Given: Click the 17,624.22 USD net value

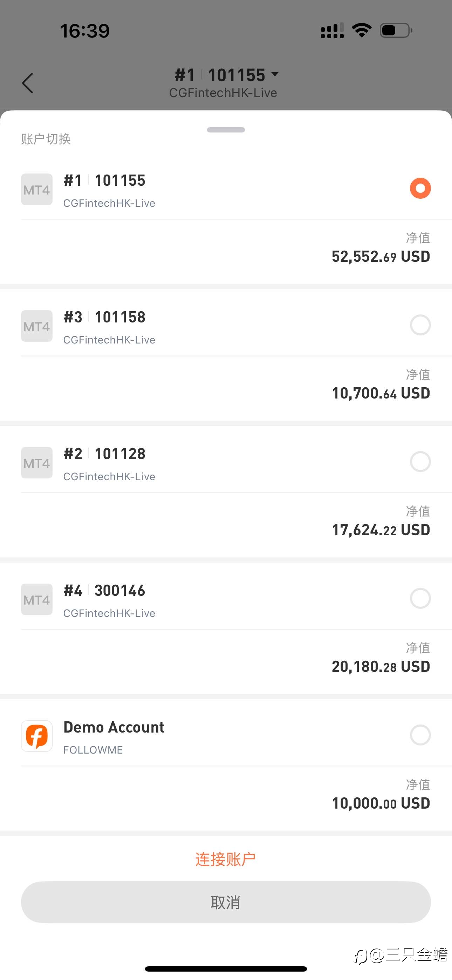Looking at the screenshot, I should [x=381, y=530].
